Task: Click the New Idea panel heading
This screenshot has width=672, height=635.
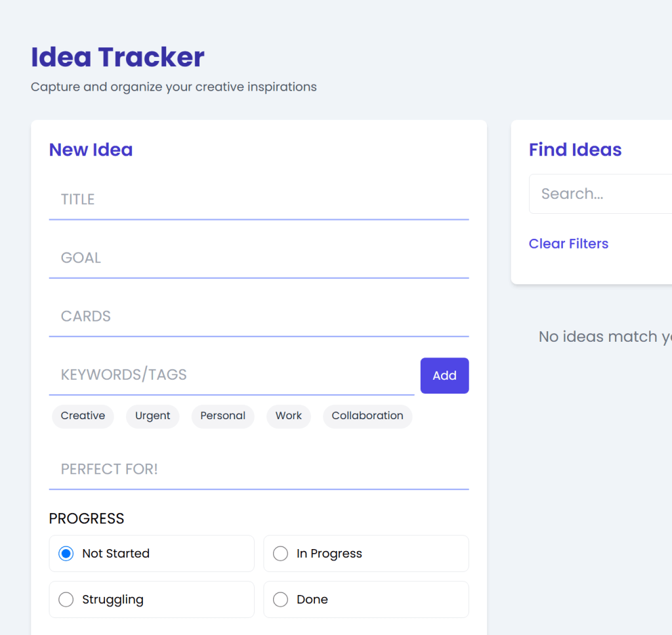Action: tap(91, 150)
